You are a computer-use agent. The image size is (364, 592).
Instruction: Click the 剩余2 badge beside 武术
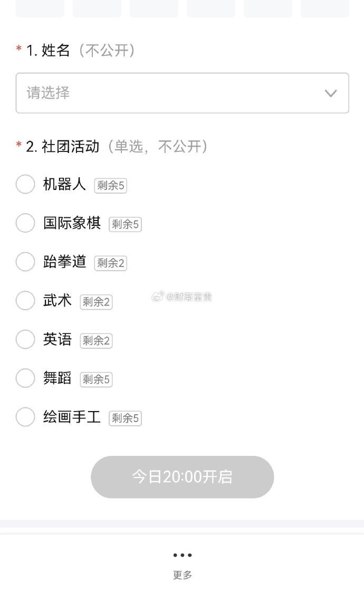[x=97, y=302]
